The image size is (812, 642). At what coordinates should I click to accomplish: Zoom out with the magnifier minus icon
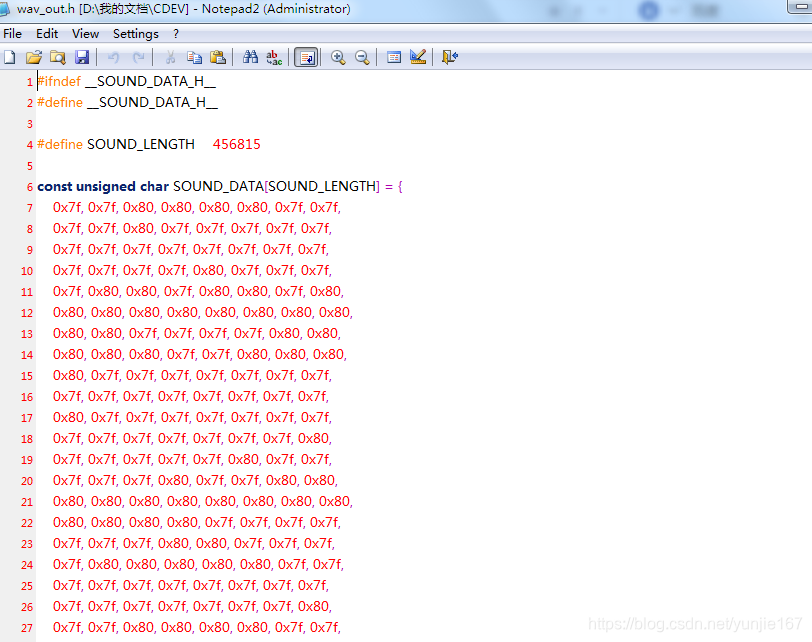click(x=362, y=57)
